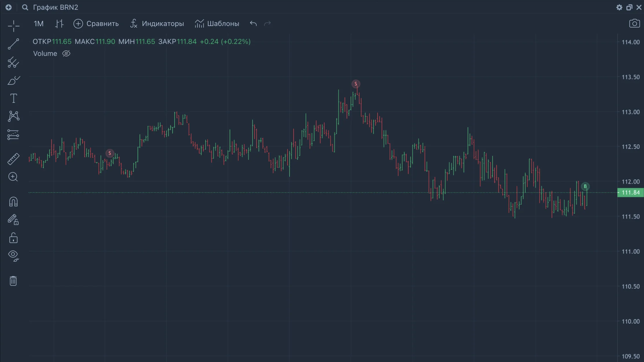
Task: Open the 1M timeframe selector
Action: tap(39, 24)
